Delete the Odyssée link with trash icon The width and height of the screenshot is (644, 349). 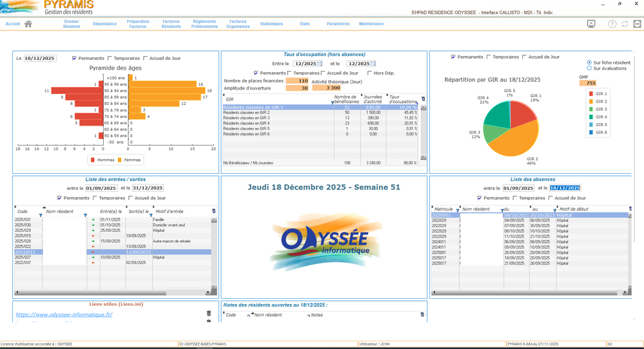click(x=209, y=314)
